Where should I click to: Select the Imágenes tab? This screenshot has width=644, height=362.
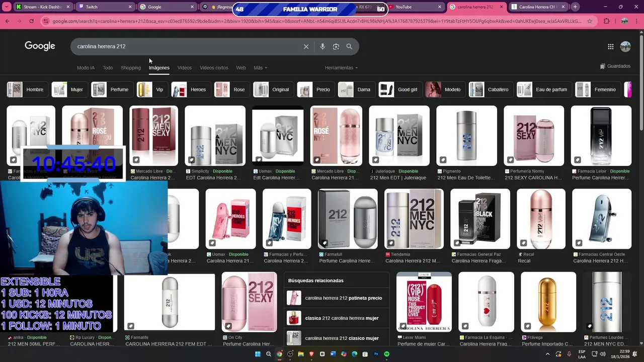(159, 68)
